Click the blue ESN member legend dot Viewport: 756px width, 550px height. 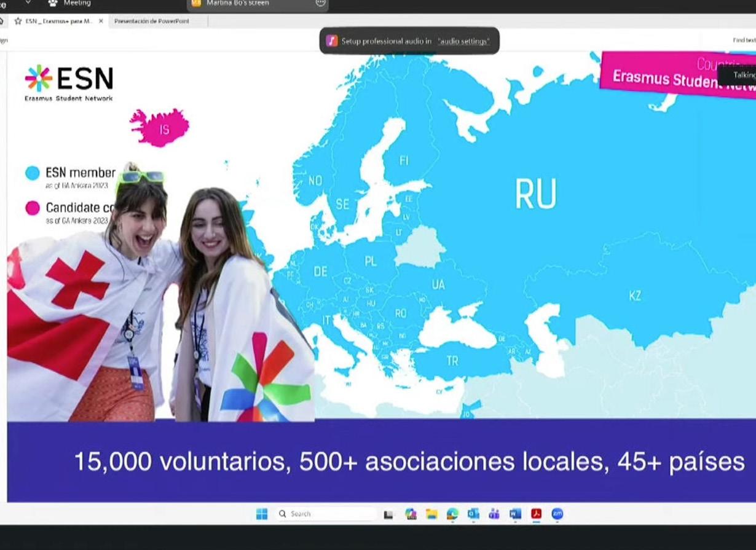click(x=33, y=173)
